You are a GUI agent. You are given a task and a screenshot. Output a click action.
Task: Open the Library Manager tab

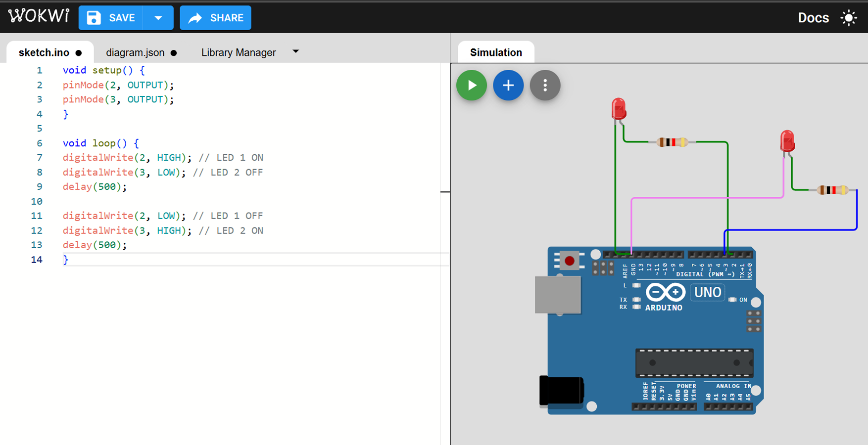pyautogui.click(x=239, y=52)
